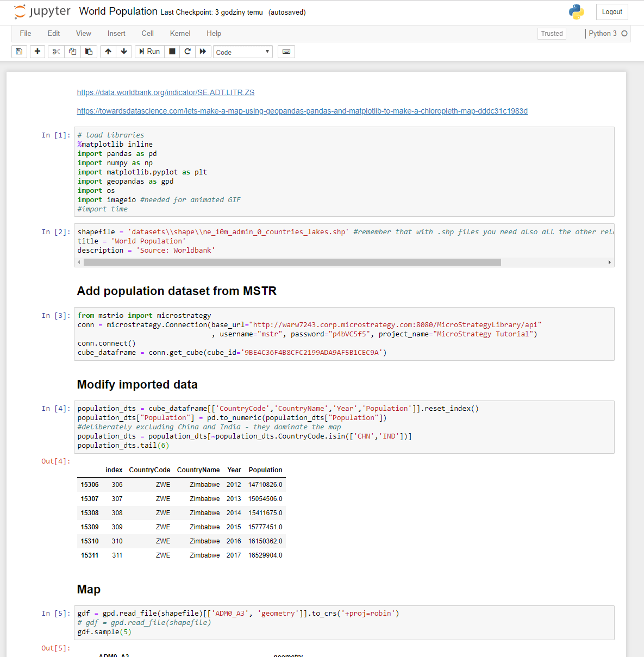Click the Logout button
This screenshot has height=657, width=644.
click(x=612, y=12)
